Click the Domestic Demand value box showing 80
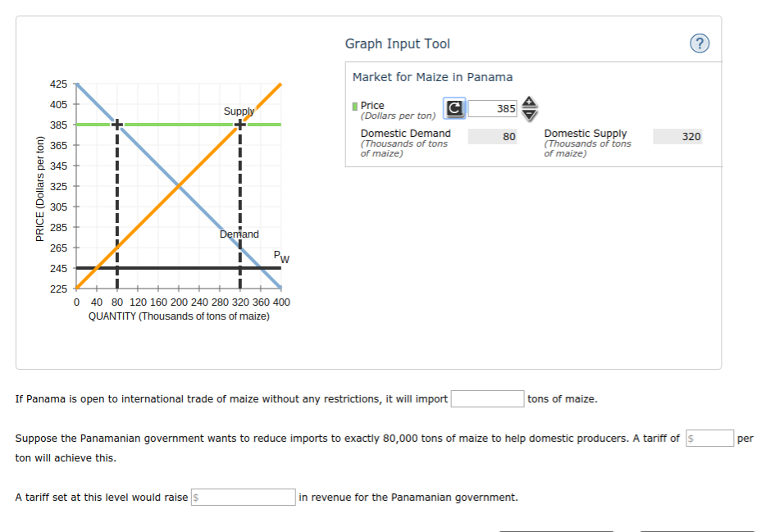This screenshot has width=766, height=532. (x=490, y=136)
